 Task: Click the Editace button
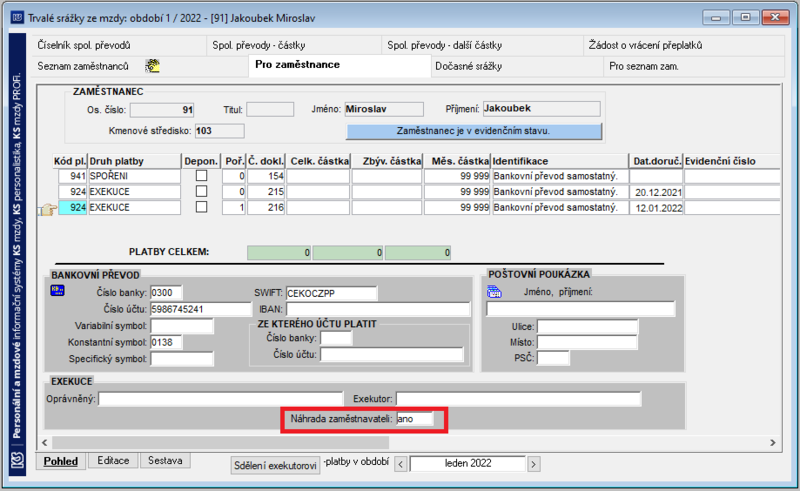pos(113,460)
